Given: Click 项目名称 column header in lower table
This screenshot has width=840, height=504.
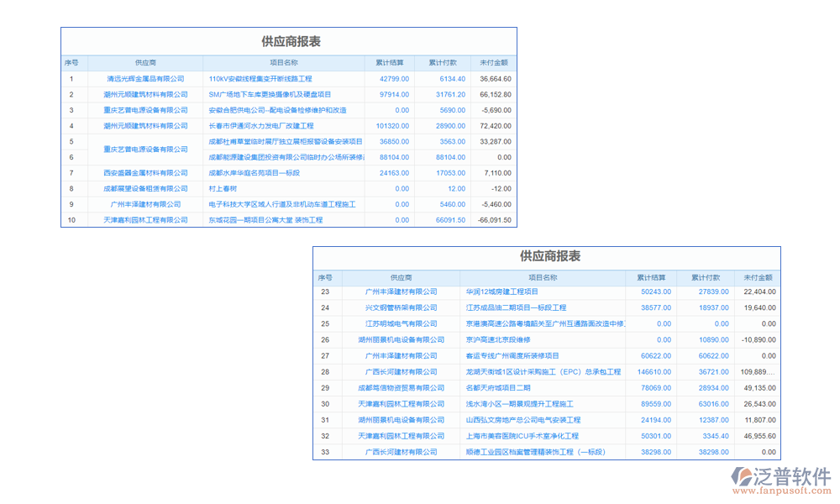Looking at the screenshot, I should (x=543, y=277).
